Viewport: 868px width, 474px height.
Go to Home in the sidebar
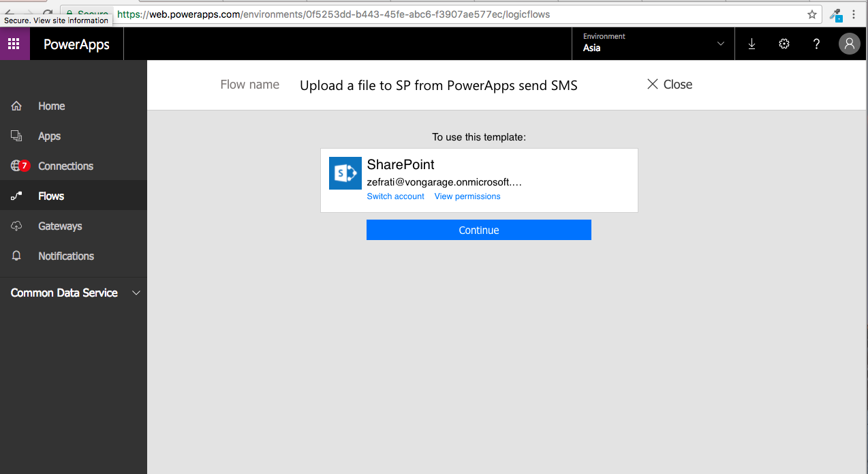pyautogui.click(x=51, y=106)
